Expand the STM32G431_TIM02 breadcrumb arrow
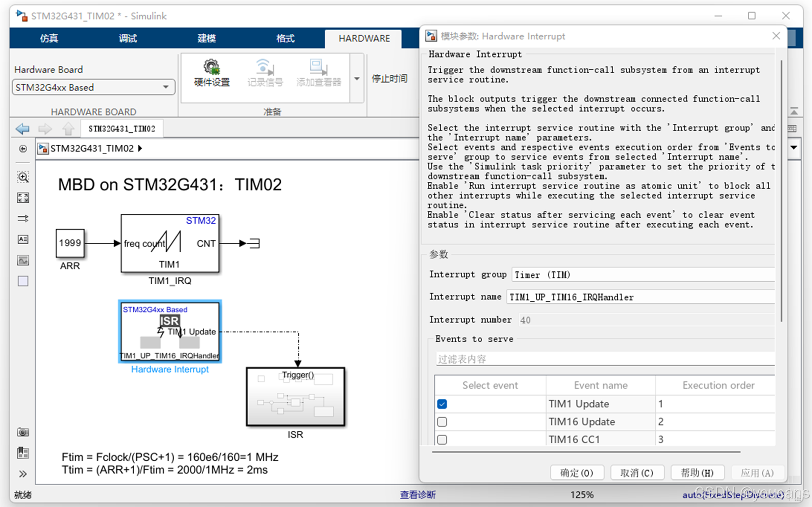 (x=140, y=149)
